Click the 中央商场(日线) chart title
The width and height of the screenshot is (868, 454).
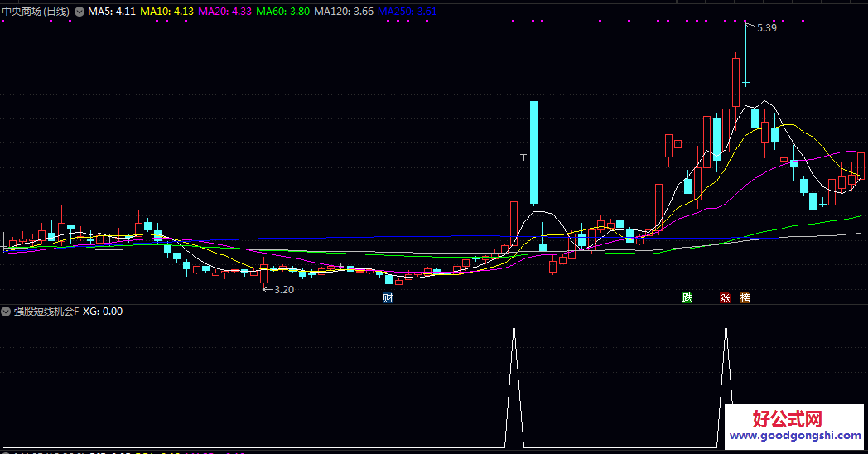36,12
